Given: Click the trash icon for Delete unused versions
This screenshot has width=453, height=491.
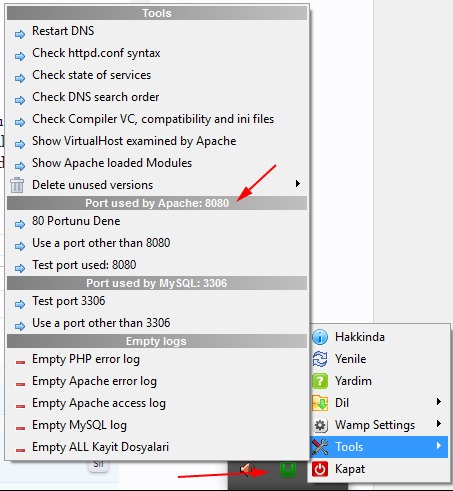Looking at the screenshot, I should click(17, 185).
